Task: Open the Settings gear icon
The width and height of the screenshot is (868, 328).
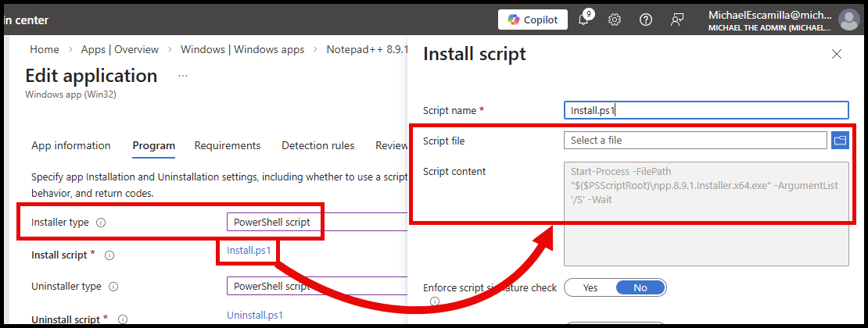Action: pyautogui.click(x=615, y=20)
